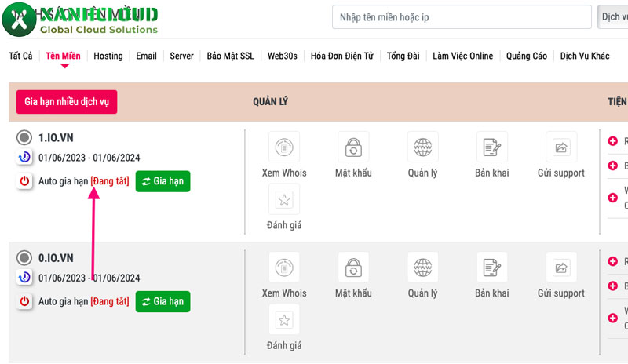Click Bản khai icon for 0.IO.VN
Screen dimensions: 628x364
[491, 268]
